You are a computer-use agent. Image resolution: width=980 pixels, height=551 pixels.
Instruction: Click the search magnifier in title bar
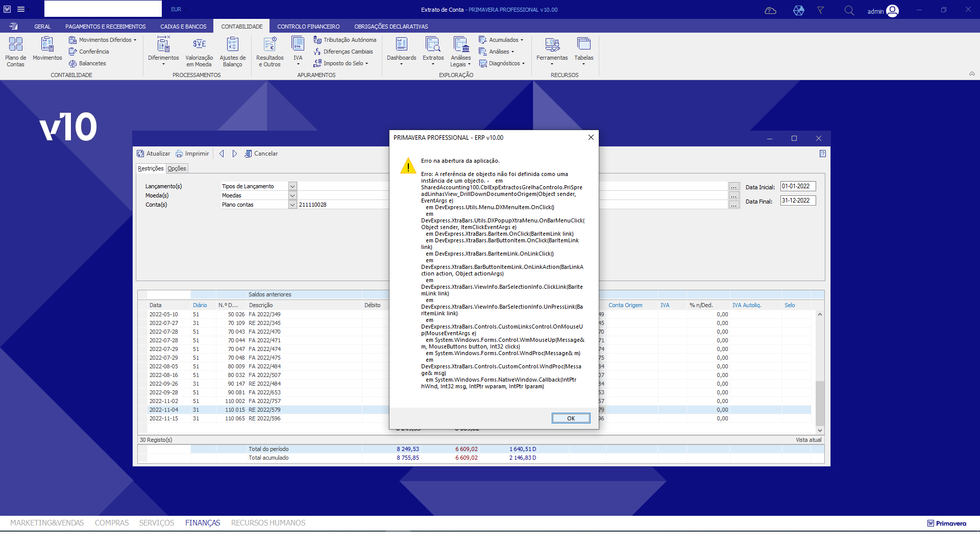[x=849, y=10]
